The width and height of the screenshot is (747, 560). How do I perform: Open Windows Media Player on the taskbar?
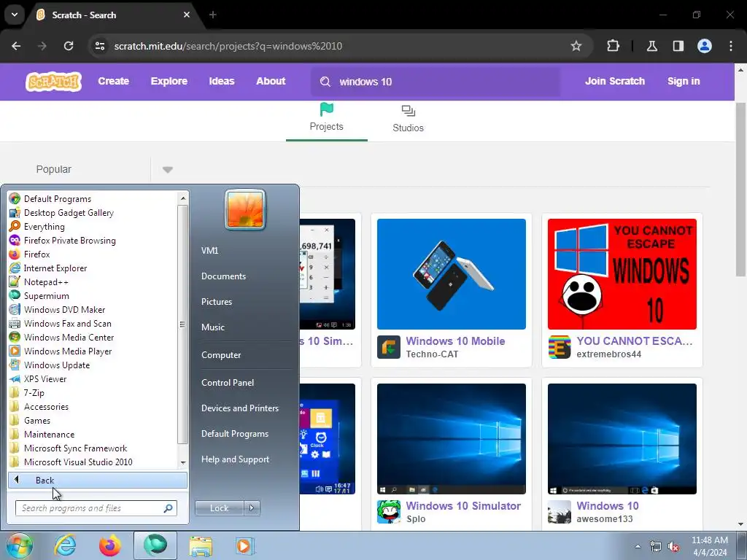click(245, 545)
